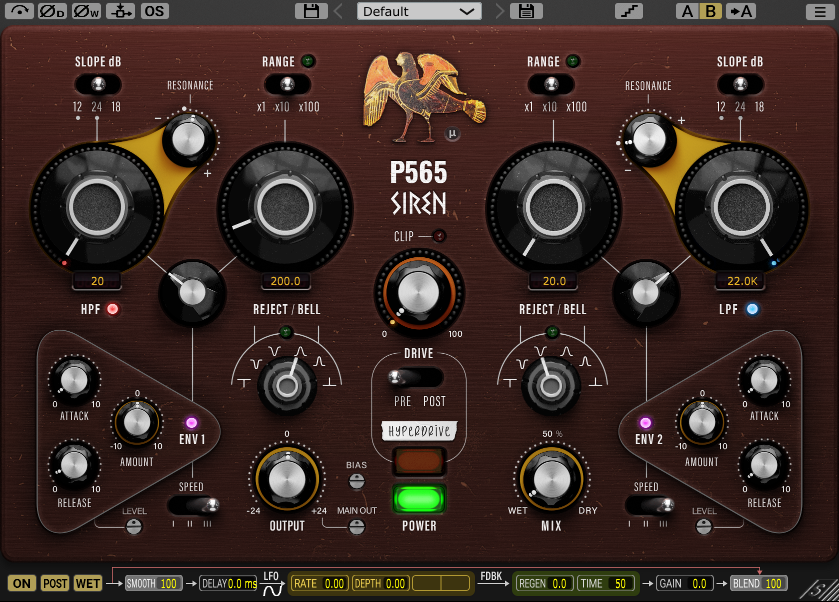Viewport: 839px width, 602px height.
Task: Click the ENV 2 LEVEL trim screw
Action: (704, 527)
